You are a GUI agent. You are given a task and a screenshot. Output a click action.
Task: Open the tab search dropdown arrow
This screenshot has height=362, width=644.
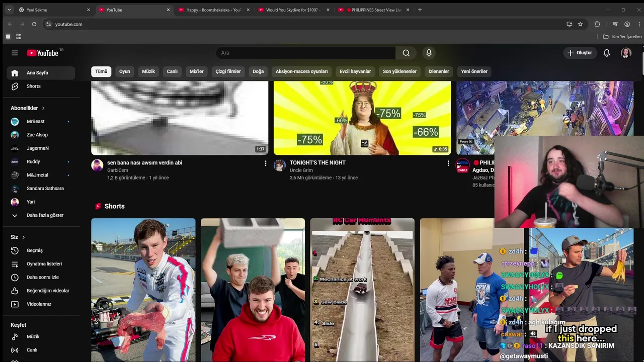[9, 10]
